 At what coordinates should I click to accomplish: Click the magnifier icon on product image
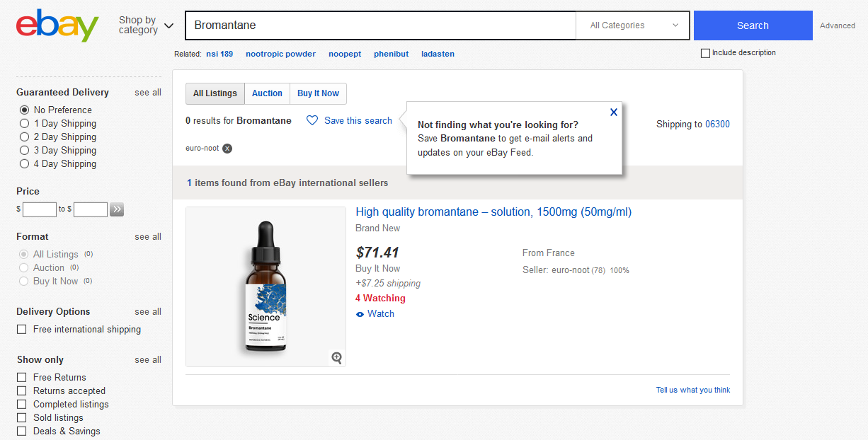(337, 358)
